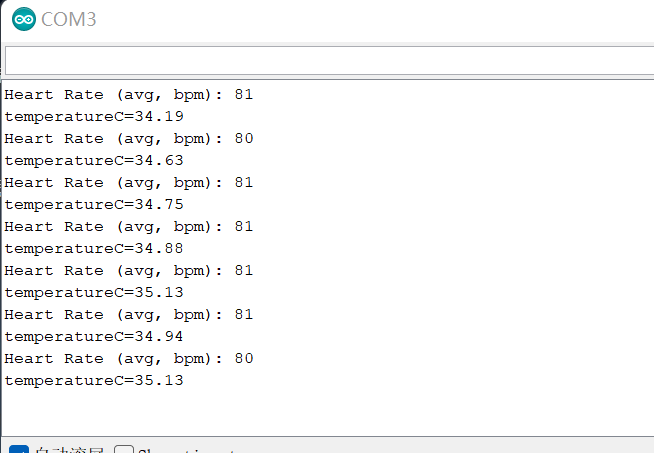
Task: Click the Arduino logo icon in title bar
Action: click(22, 19)
